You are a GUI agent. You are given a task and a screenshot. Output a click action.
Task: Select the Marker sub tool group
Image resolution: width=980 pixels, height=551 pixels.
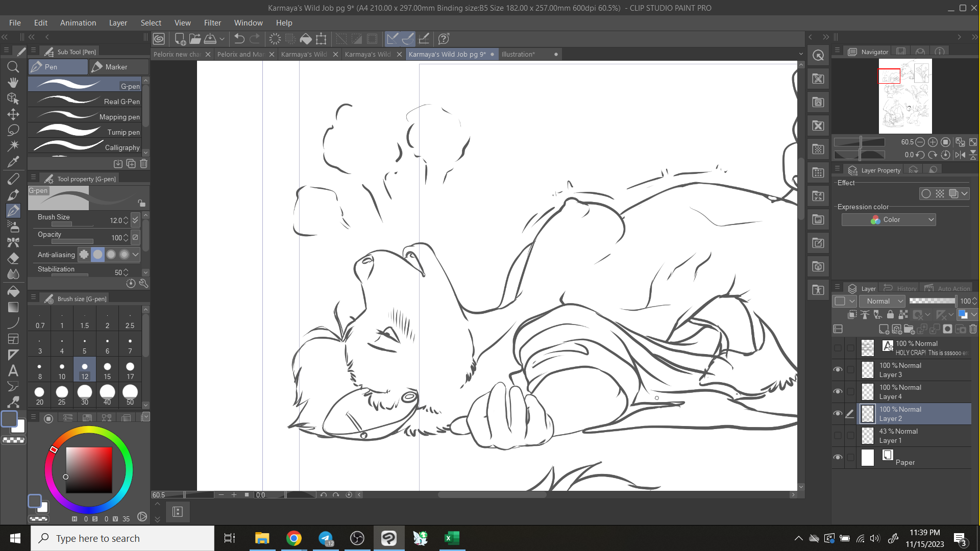pos(118,67)
